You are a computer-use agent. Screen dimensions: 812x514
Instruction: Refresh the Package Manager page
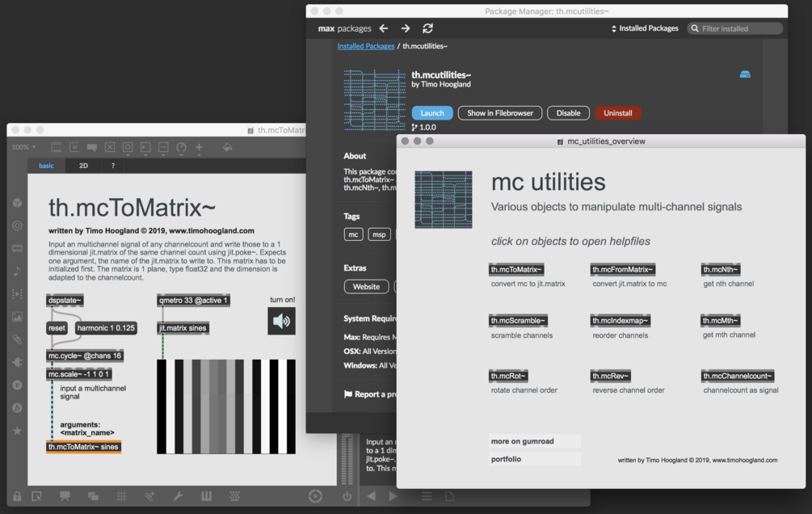tap(427, 28)
